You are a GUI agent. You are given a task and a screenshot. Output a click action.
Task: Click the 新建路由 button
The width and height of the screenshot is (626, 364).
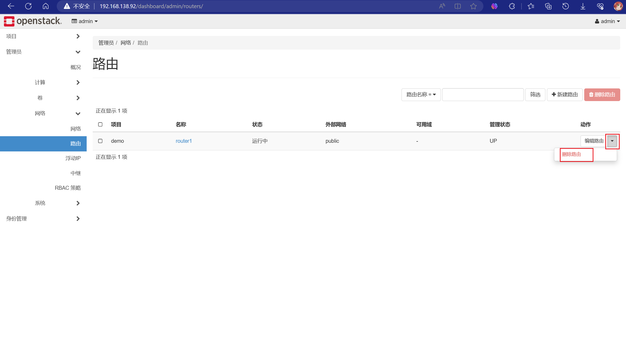pyautogui.click(x=565, y=94)
